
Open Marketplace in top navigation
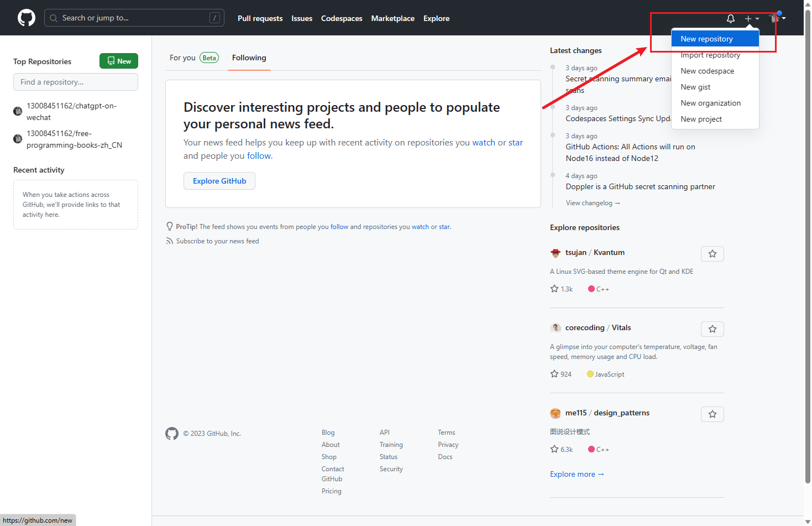pyautogui.click(x=392, y=18)
